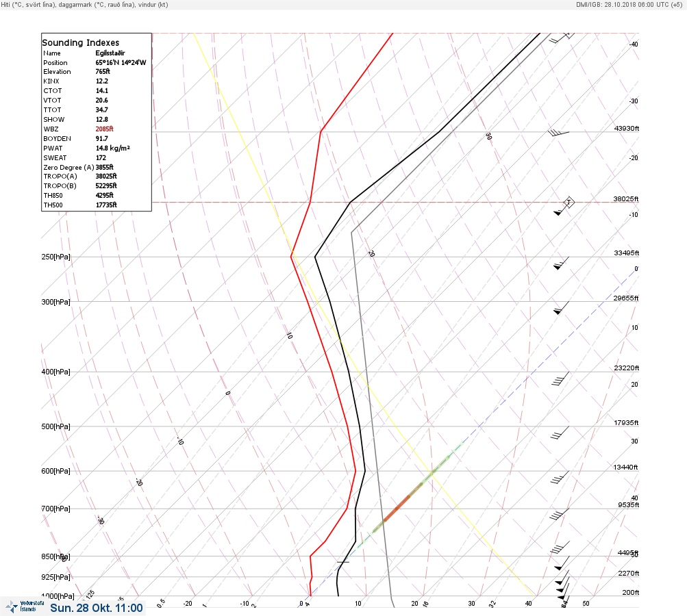
Task: Click the PWAT value 14.8 kg/m²
Action: (112, 148)
